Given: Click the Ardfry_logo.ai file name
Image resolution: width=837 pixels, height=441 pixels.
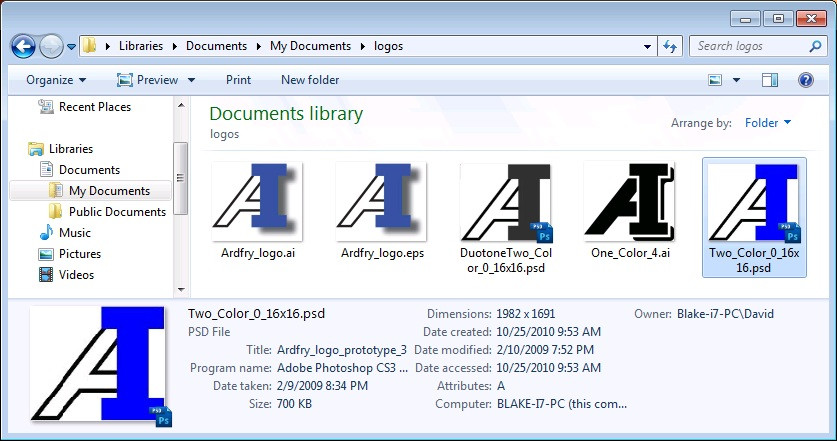Looking at the screenshot, I should [258, 253].
